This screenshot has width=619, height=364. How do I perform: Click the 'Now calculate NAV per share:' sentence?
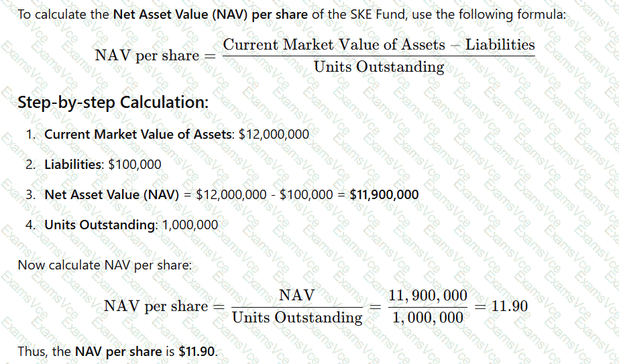tap(105, 265)
